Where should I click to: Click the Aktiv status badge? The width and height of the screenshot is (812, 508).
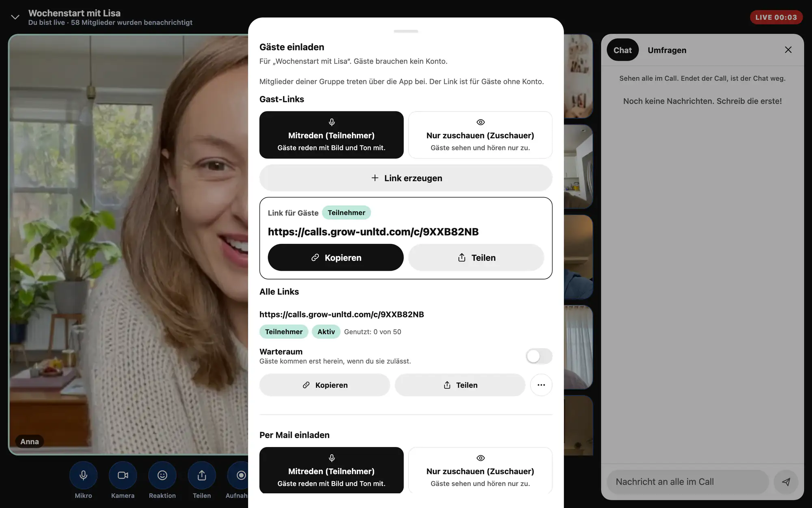coord(326,332)
